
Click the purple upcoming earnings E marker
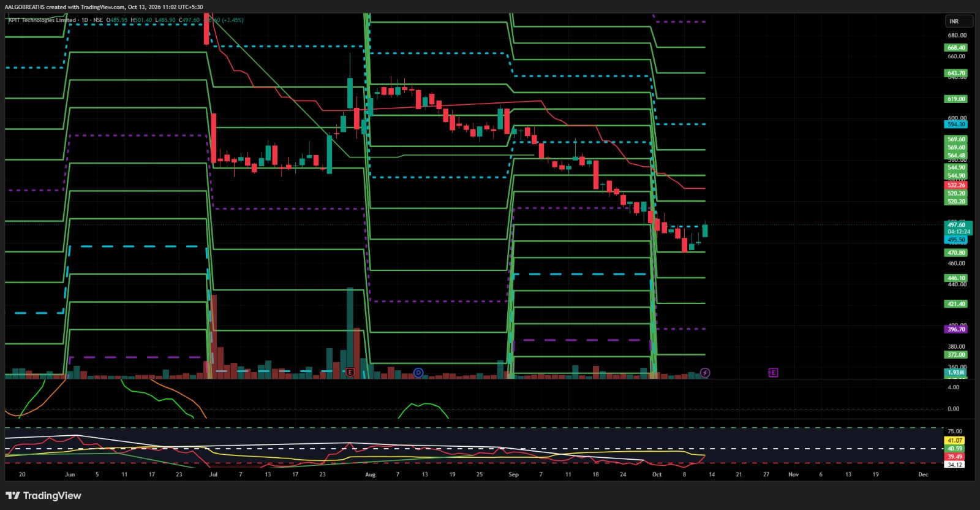point(773,372)
